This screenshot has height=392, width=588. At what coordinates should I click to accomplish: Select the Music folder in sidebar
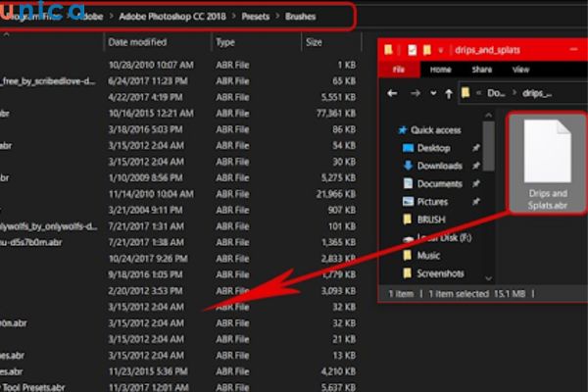[429, 255]
